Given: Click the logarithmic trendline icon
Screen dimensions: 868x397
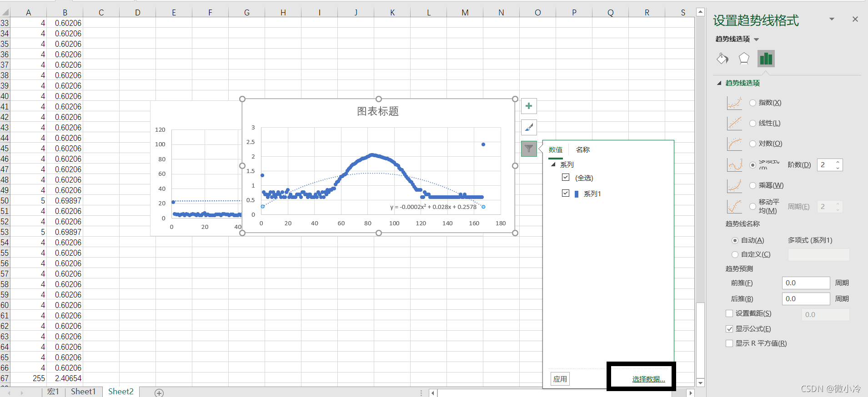Looking at the screenshot, I should point(734,144).
